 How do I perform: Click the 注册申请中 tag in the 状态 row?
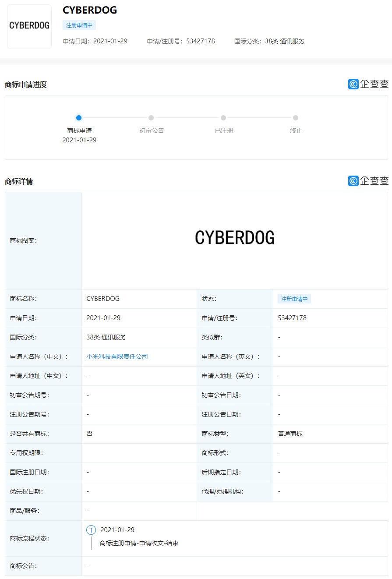pos(294,299)
